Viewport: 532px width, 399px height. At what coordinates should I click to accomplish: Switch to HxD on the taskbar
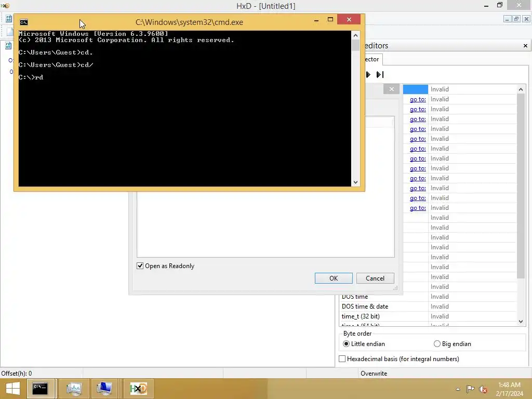coord(138,389)
